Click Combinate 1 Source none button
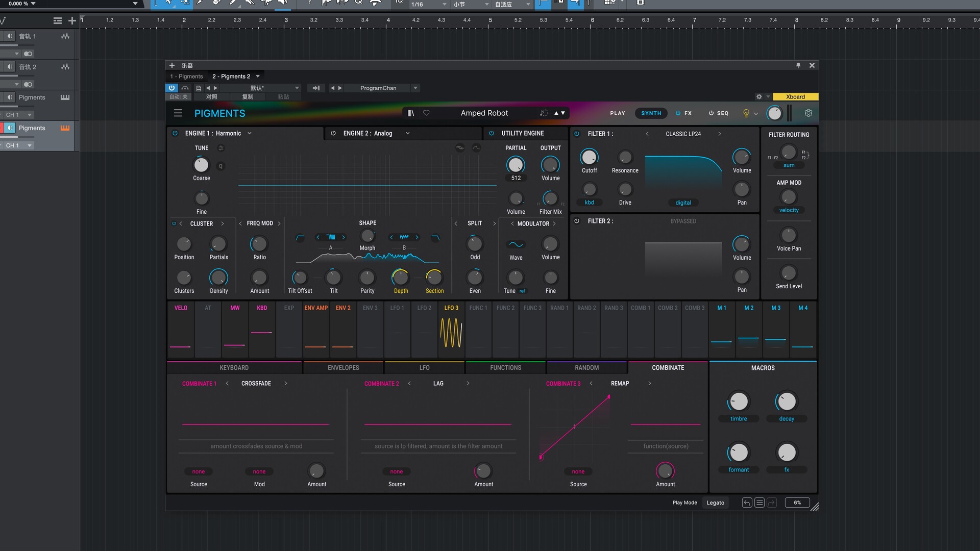This screenshot has height=551, width=980. (199, 471)
